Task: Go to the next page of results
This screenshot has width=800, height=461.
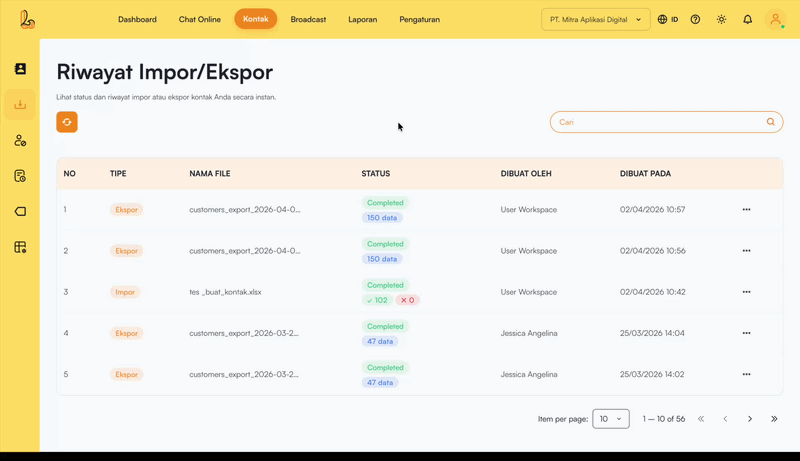Action: coord(750,419)
